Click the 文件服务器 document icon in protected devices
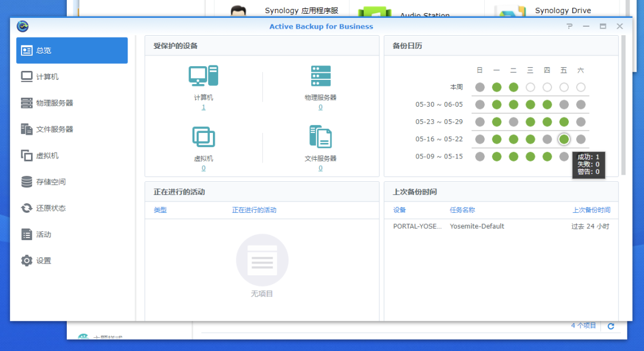 [320, 136]
